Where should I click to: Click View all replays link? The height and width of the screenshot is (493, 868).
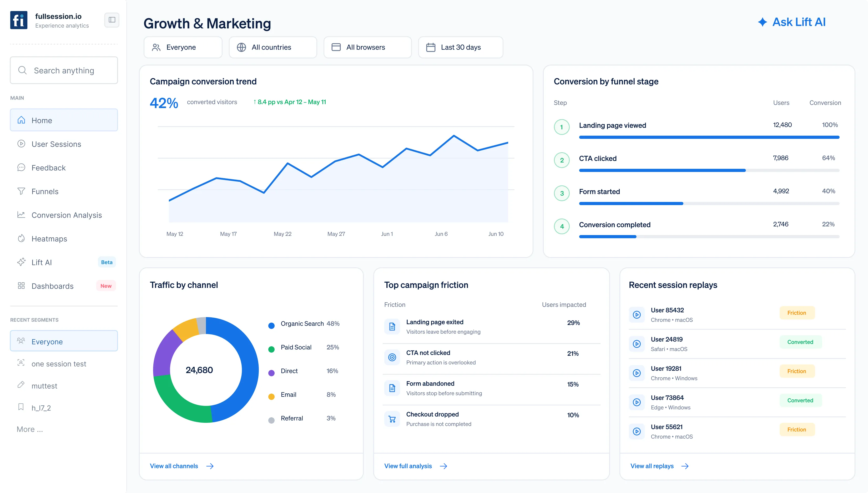(x=659, y=466)
